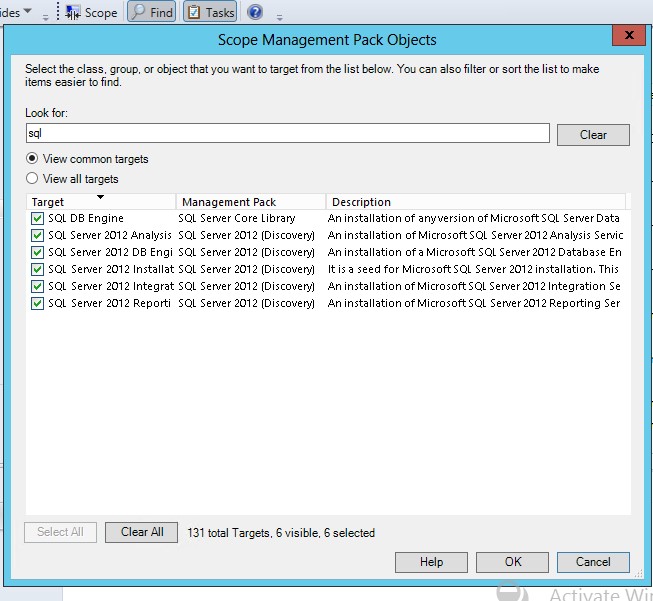Click description starting 'It is a seed for'
This screenshot has width=653, height=601.
click(473, 269)
